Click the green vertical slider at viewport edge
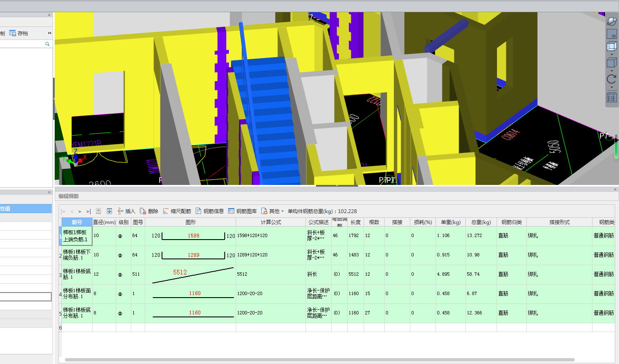 point(616,147)
